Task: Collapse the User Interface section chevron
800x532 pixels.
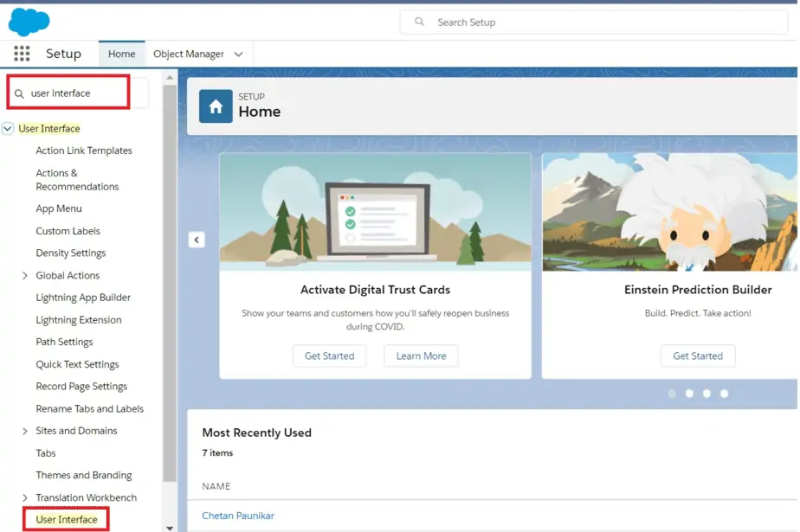Action: pos(9,128)
